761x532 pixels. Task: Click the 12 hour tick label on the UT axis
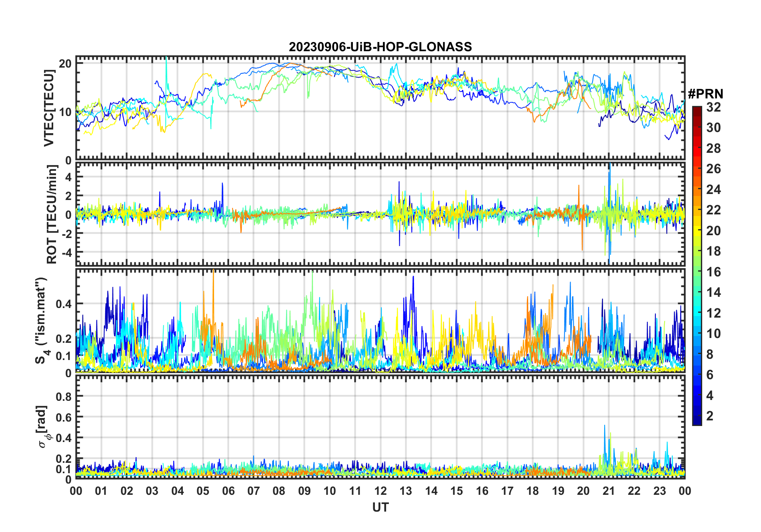(380, 491)
